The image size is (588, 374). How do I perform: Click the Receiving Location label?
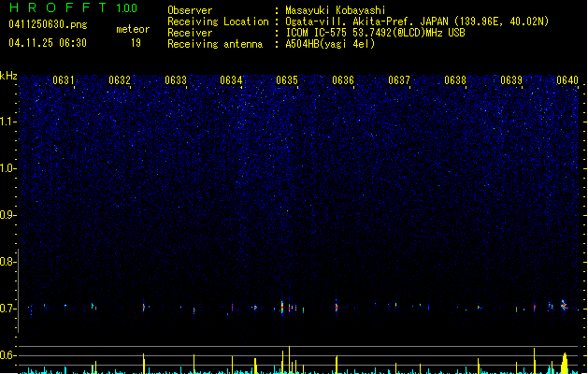tap(218, 22)
